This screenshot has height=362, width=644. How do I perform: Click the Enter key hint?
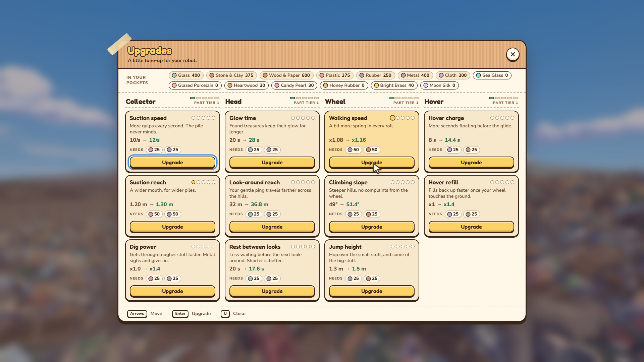point(180,313)
